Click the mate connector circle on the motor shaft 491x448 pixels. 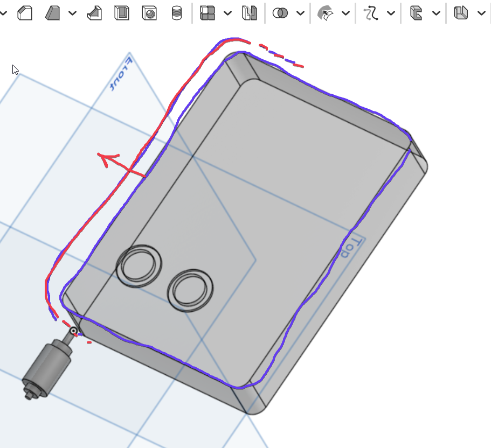[x=74, y=331]
